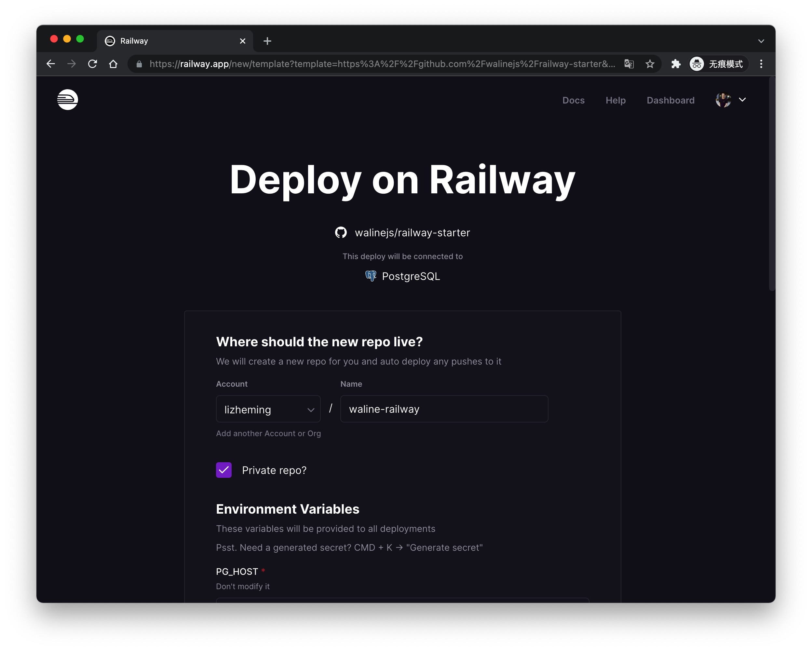Click the PostgreSQL elephant icon

(371, 276)
